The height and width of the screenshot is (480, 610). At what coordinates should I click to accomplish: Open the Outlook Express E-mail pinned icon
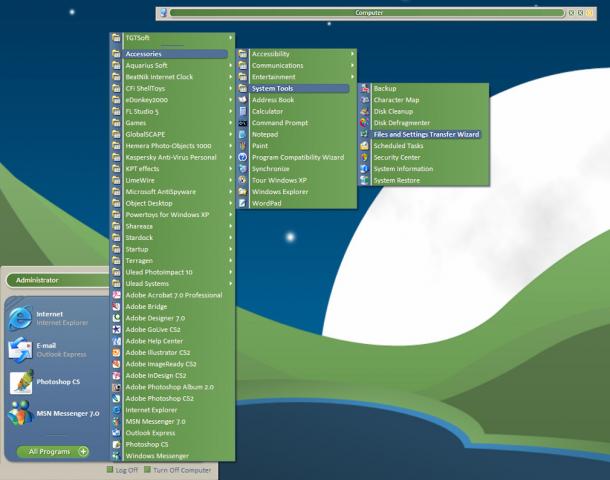[x=20, y=350]
